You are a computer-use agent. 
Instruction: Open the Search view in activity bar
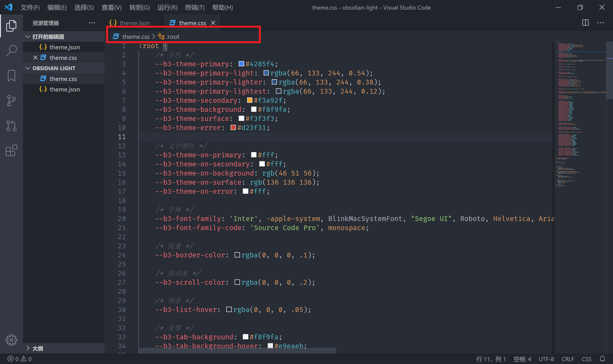(11, 51)
